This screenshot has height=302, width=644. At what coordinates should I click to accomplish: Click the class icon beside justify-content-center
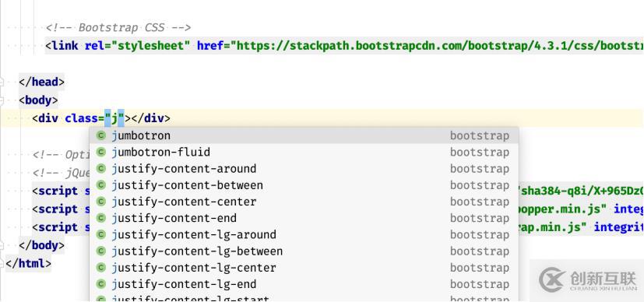click(x=101, y=202)
